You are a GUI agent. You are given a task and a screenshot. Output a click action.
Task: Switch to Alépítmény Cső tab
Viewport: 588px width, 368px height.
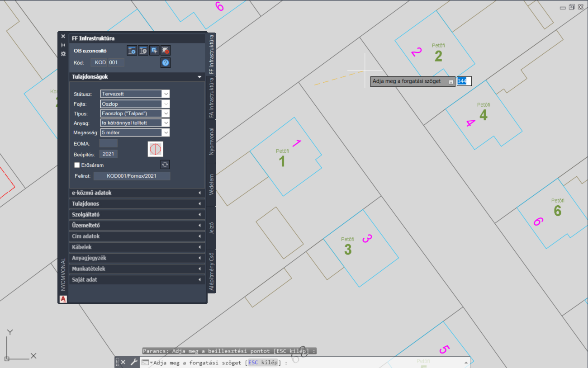click(x=211, y=271)
